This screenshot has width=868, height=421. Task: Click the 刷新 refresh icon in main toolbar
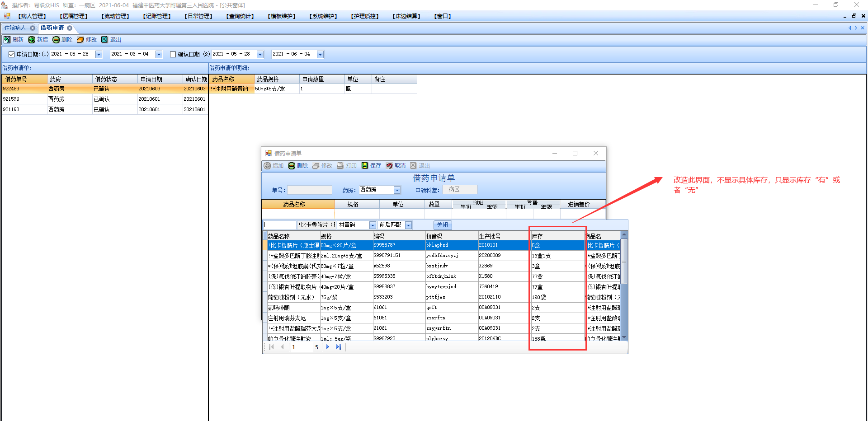click(x=7, y=40)
